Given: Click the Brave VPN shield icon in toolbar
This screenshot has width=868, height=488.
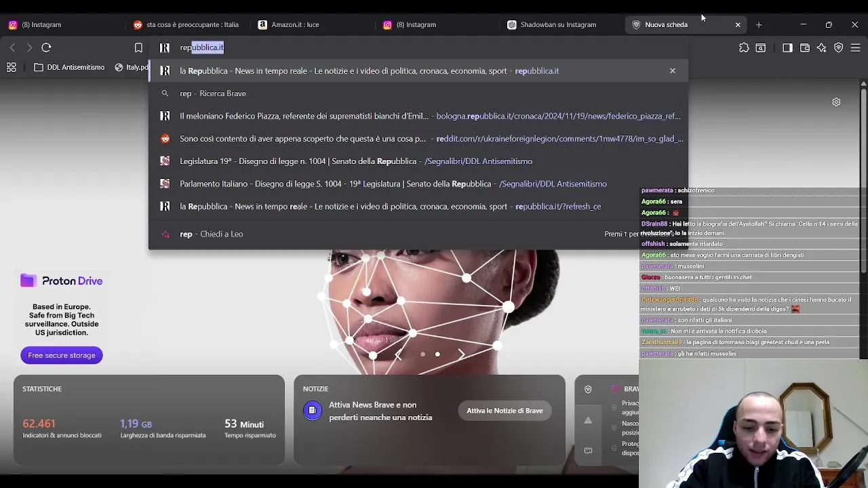Looking at the screenshot, I should click(x=839, y=47).
